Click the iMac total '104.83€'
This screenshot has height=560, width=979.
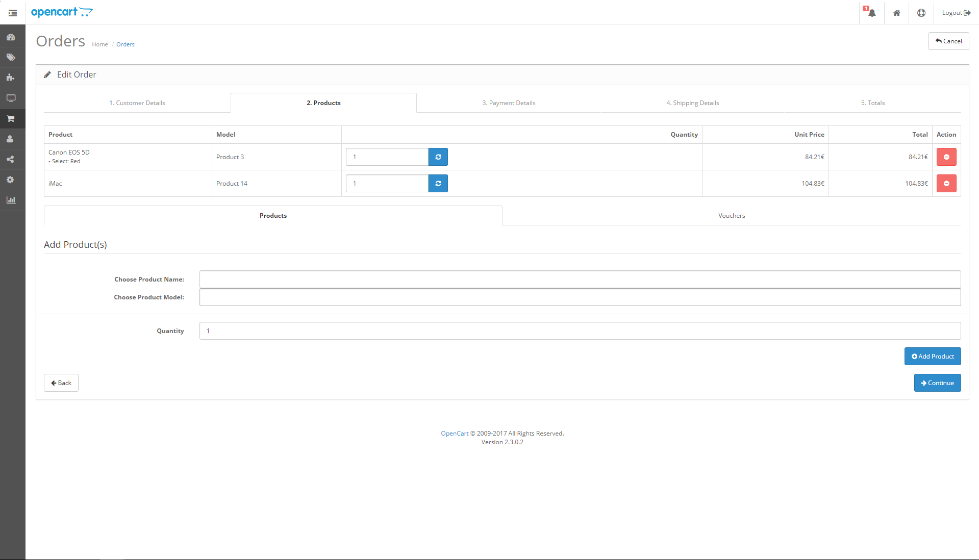(916, 184)
